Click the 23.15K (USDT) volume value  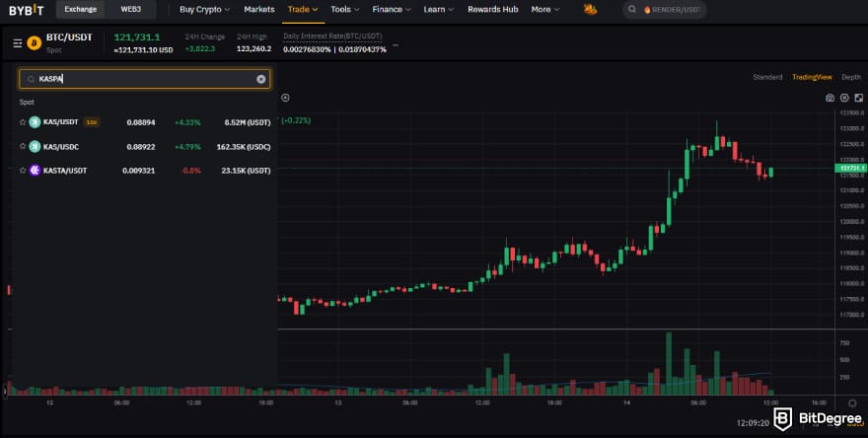click(x=246, y=171)
